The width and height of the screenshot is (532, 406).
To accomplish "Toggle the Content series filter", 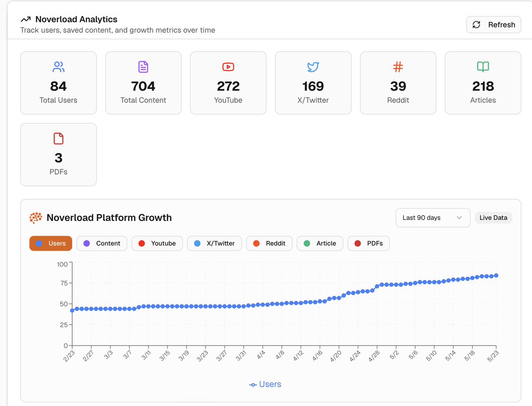I will (x=102, y=243).
